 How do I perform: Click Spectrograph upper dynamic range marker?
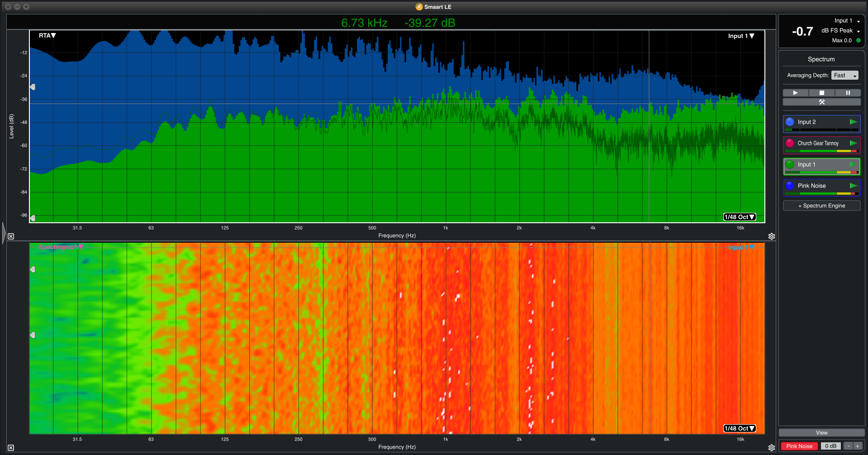coord(33,269)
